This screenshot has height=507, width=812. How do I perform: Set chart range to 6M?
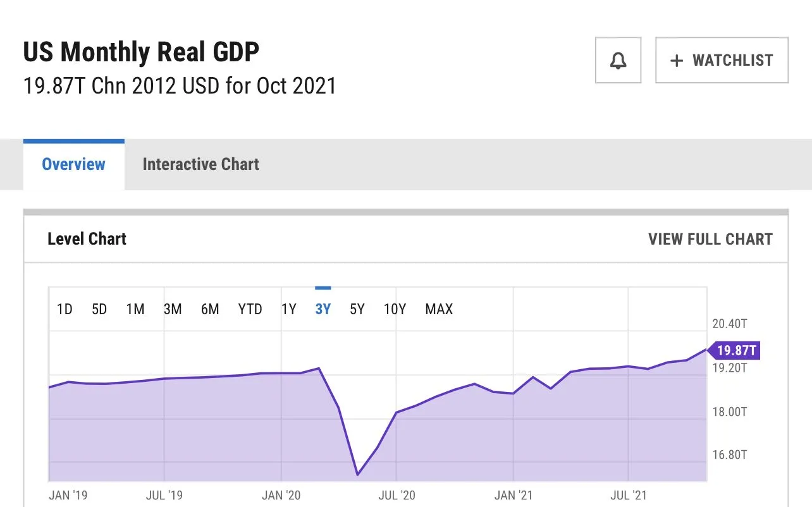(x=210, y=309)
